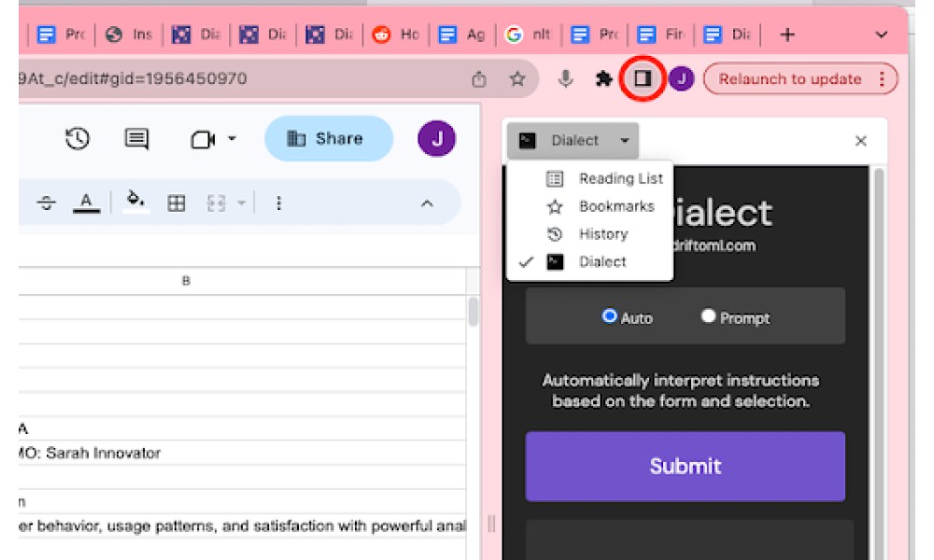Switch to the Google "nlt" tab

click(529, 35)
